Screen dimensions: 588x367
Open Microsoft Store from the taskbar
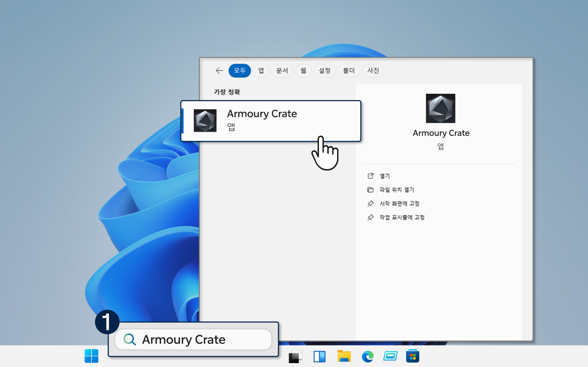(412, 356)
